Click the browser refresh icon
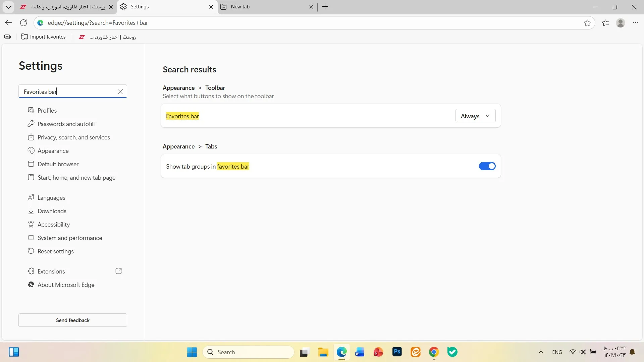Viewport: 644px width, 362px height. click(23, 22)
